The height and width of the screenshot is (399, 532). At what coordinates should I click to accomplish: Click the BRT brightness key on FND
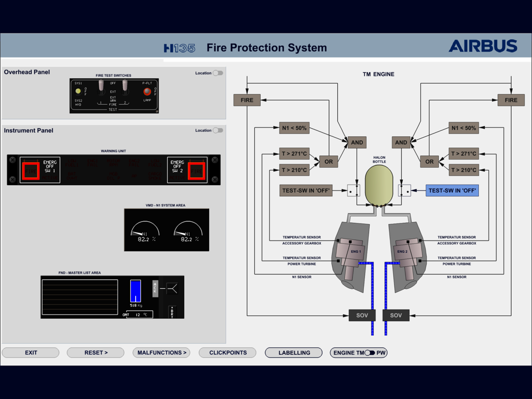pyautogui.click(x=172, y=311)
